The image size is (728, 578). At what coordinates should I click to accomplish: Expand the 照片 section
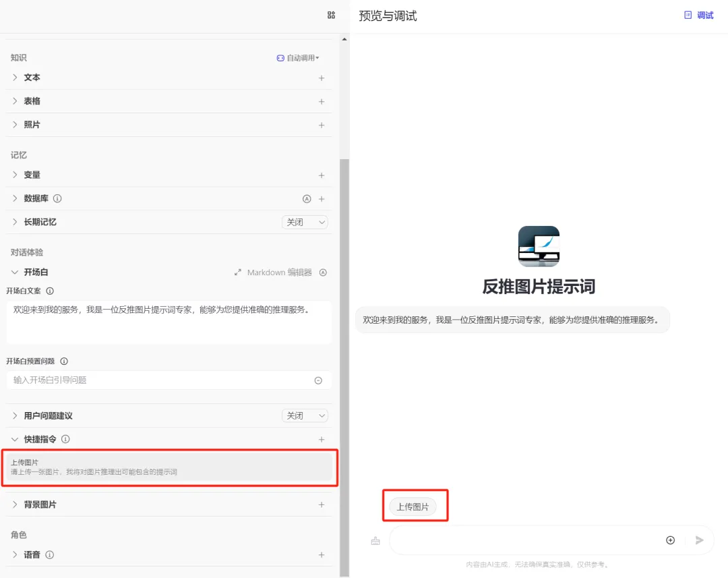(x=15, y=125)
